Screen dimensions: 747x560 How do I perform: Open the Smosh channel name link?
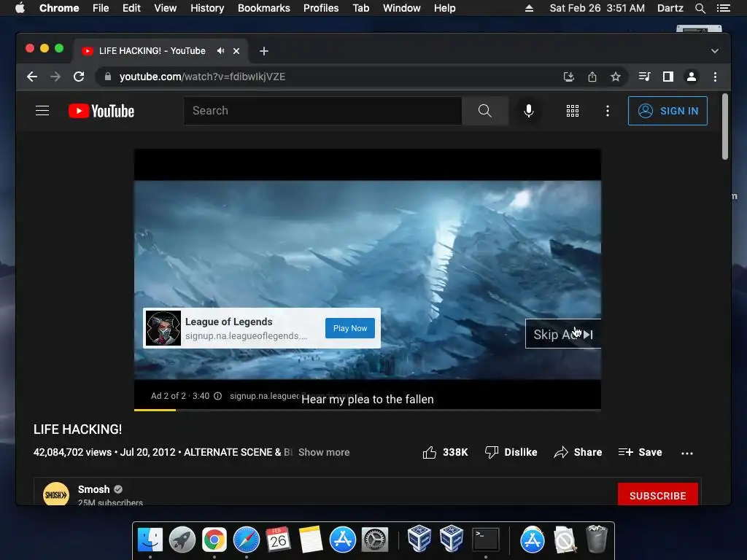point(94,489)
